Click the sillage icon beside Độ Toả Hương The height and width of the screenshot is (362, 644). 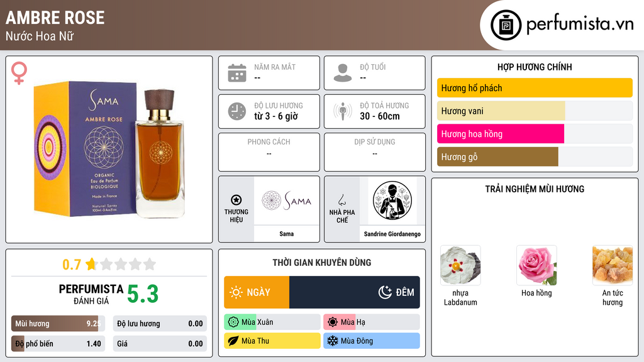pyautogui.click(x=343, y=111)
